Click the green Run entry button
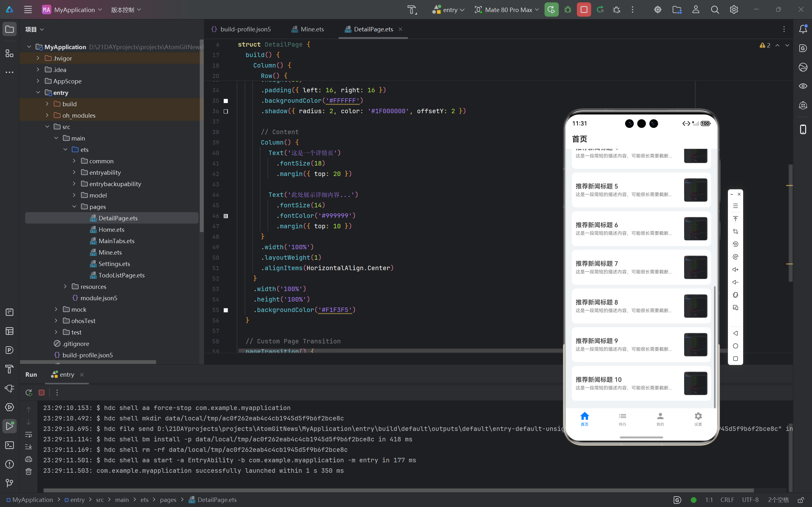This screenshot has height=507, width=812. [551, 10]
